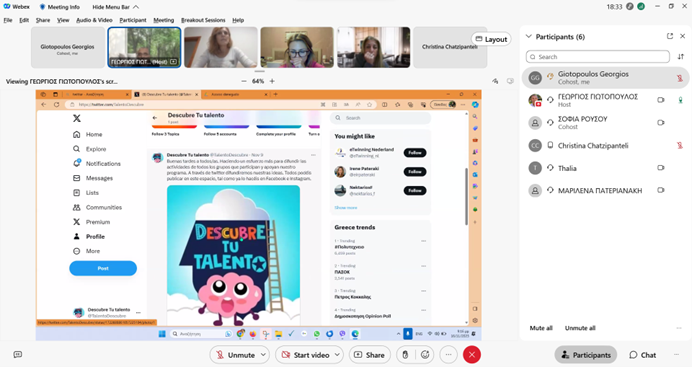Click ΓΕΩΡΓΙΟΣ ΓΙΩΤΟΠΟΥΛΟΣ video camera icon
This screenshot has height=367, width=692.
point(661,100)
